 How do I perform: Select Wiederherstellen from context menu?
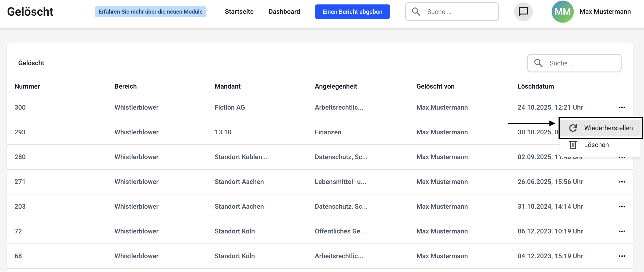(608, 128)
